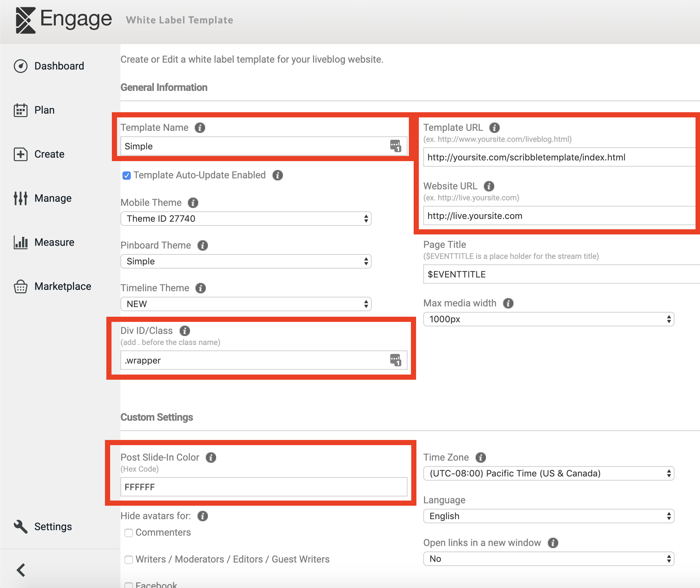Open the Open links in new window dropdown
This screenshot has width=700, height=588.
549,559
